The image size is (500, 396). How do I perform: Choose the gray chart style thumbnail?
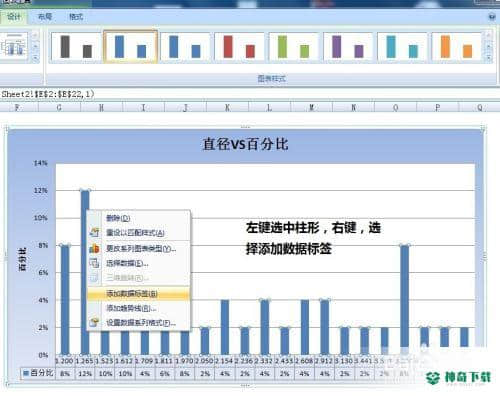pyautogui.click(x=76, y=47)
